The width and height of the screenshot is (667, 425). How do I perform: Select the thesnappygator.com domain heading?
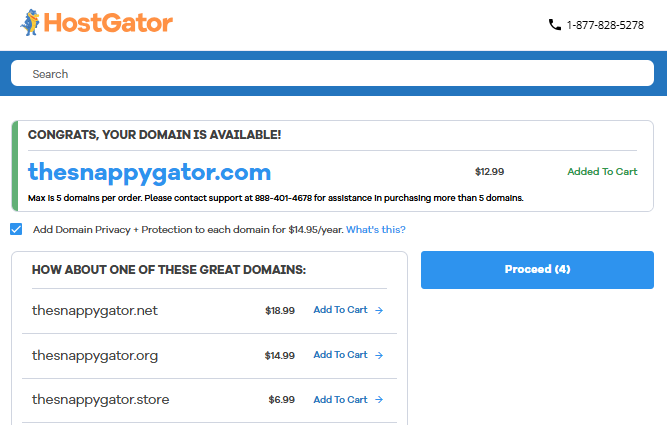[x=149, y=171]
